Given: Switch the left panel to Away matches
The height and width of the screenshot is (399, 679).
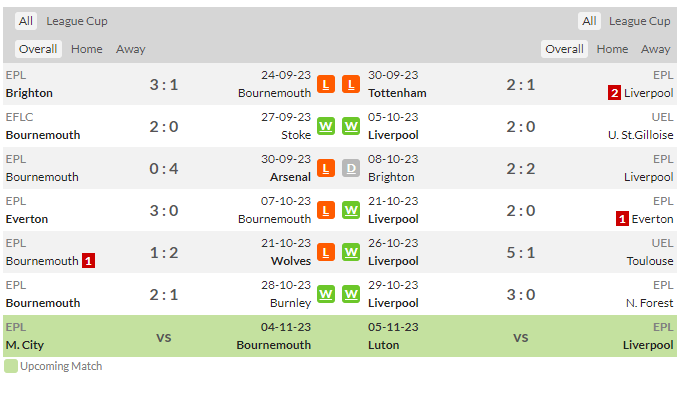Looking at the screenshot, I should [130, 49].
